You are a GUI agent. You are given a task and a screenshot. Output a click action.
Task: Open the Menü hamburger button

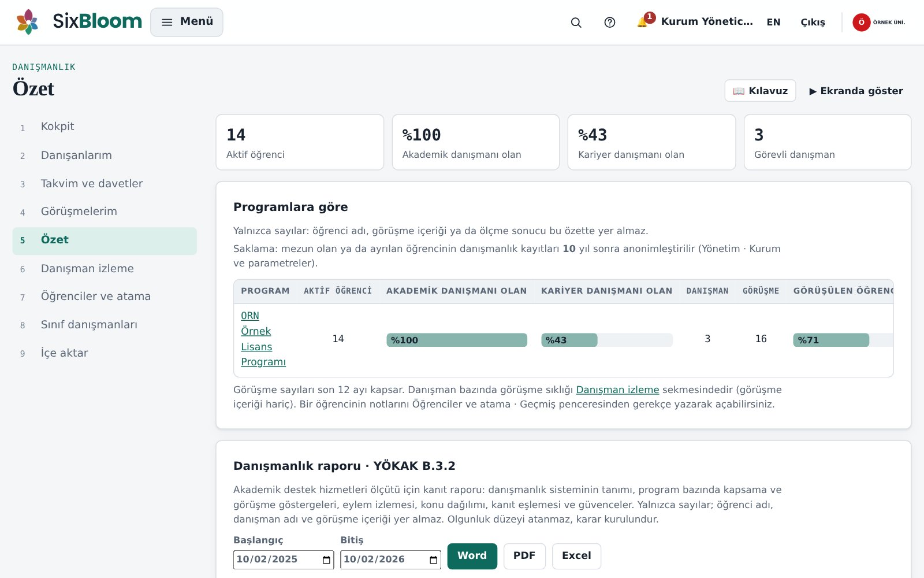click(x=187, y=22)
